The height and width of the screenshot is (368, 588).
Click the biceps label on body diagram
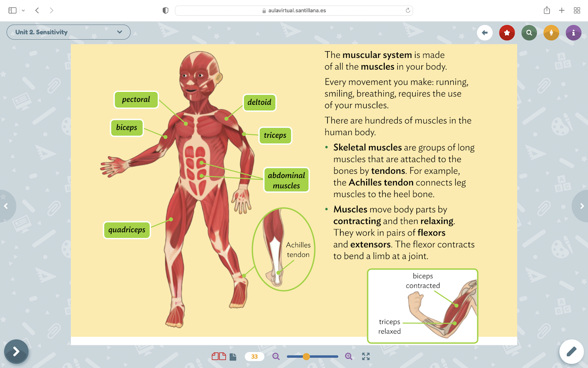click(126, 128)
